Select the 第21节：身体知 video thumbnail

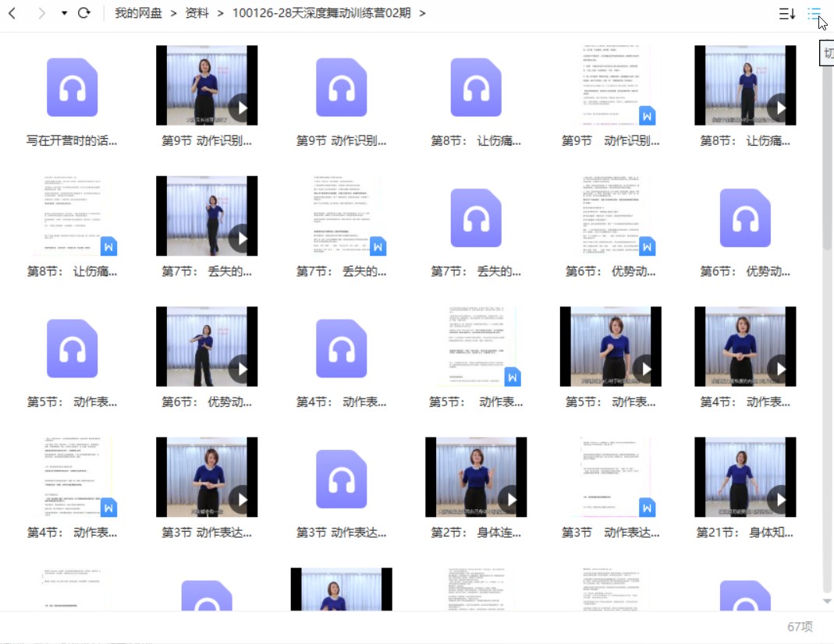[745, 478]
